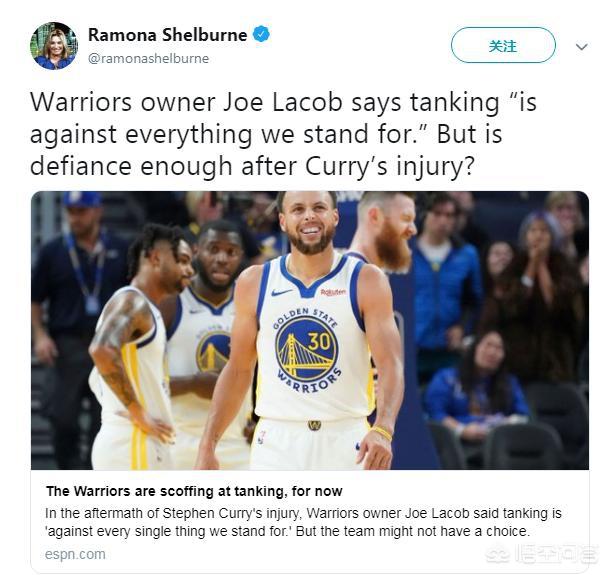Click the @ramonashelburne handle

coord(149,58)
